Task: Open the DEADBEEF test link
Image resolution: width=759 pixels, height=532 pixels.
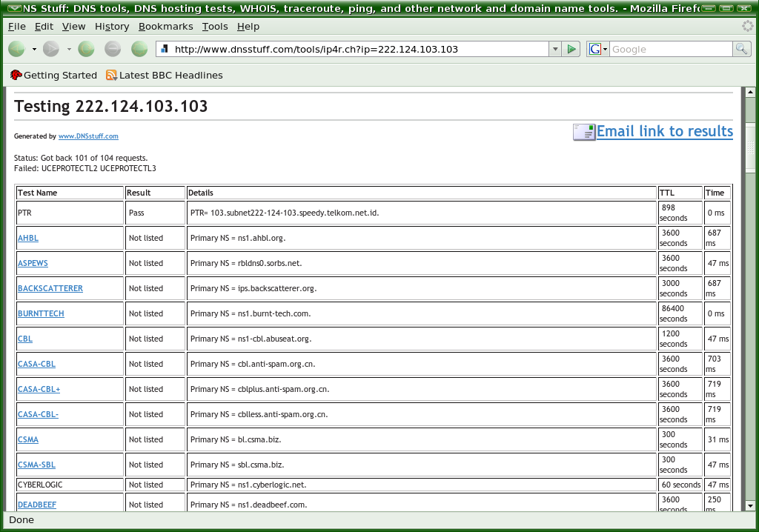Action: pyautogui.click(x=37, y=505)
